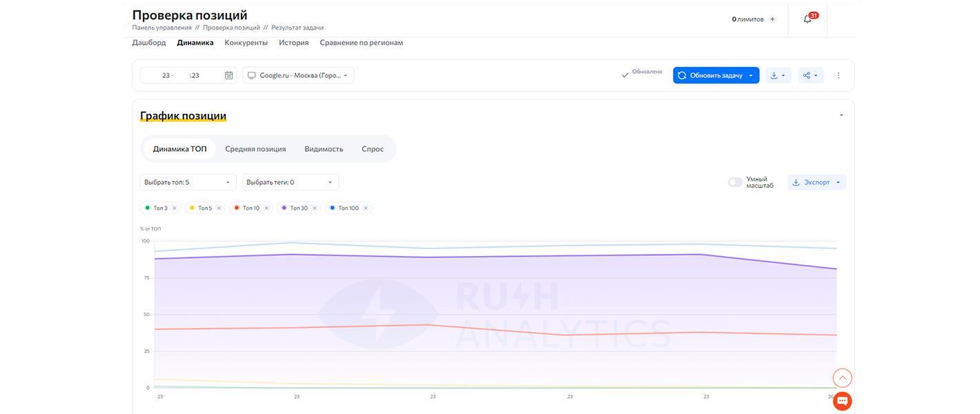This screenshot has height=414, width=980.
Task: Go to Панель управления breadcrumb
Action: coord(162,28)
